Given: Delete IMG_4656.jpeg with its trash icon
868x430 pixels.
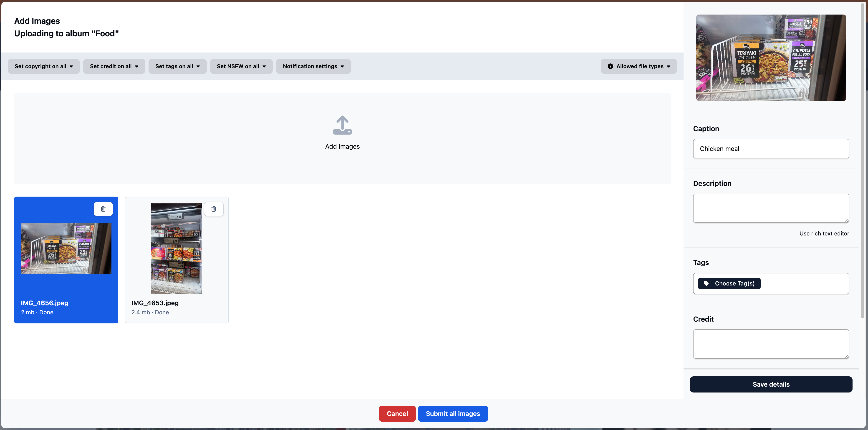Looking at the screenshot, I should pos(103,209).
